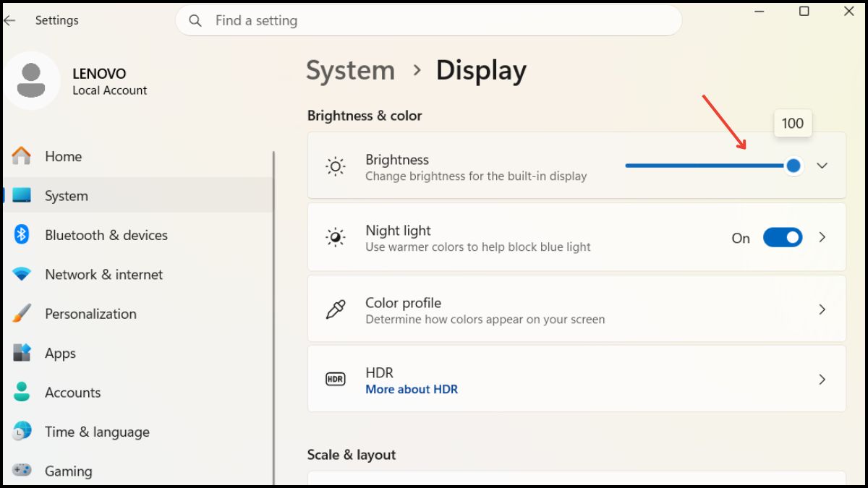
Task: Click the Brightness slider handle
Action: [793, 166]
